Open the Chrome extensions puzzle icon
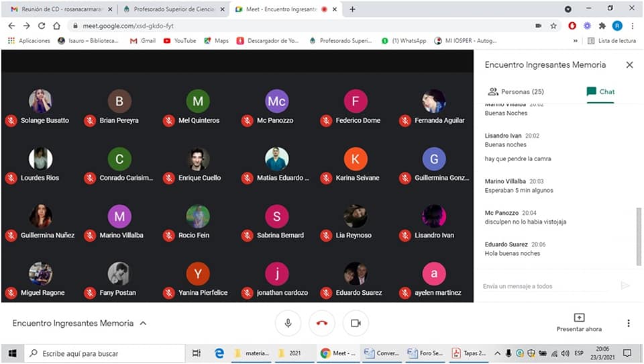Image resolution: width=644 pixels, height=364 pixels. point(602,26)
